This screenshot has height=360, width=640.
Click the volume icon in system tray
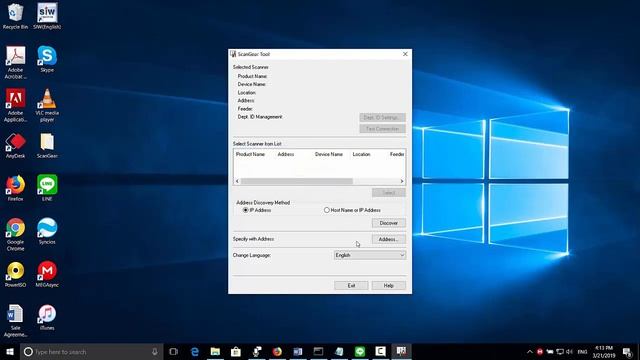[569, 351]
